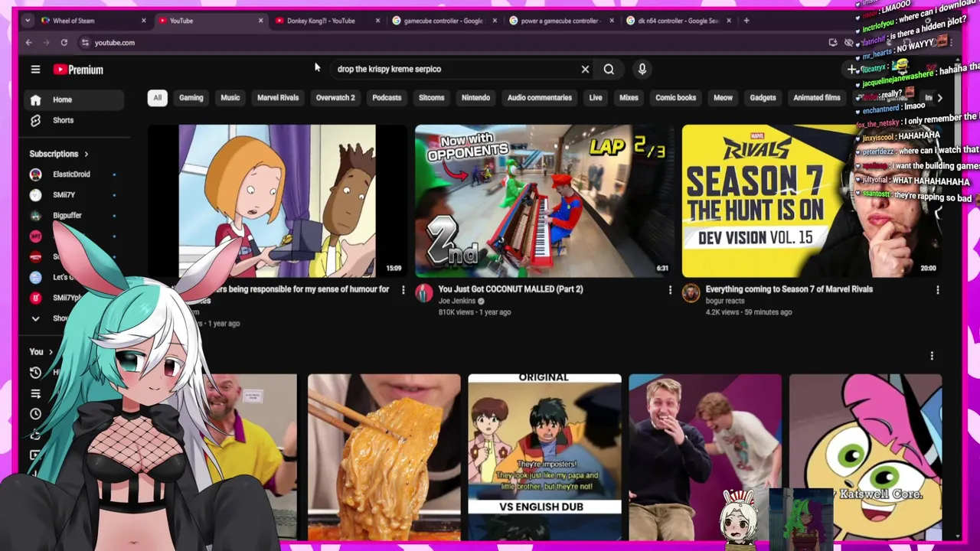Open more options for Marvel Rivals Season 7 video
The image size is (980, 551).
[937, 290]
